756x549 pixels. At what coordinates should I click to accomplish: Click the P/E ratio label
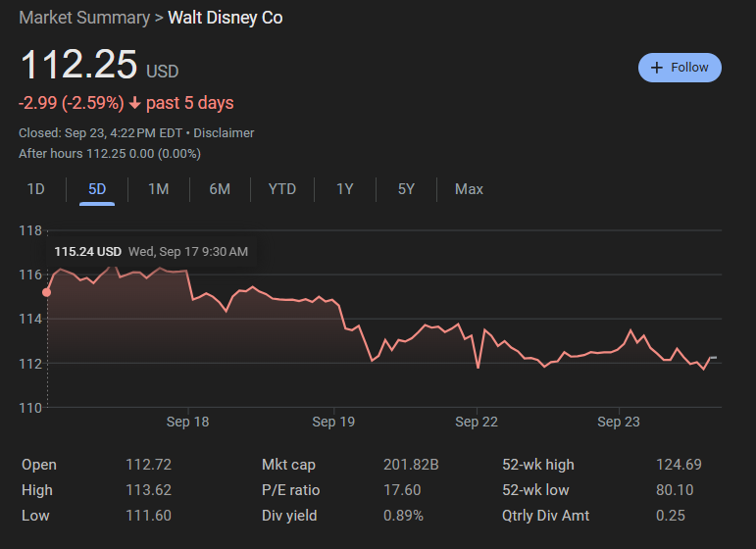point(290,490)
